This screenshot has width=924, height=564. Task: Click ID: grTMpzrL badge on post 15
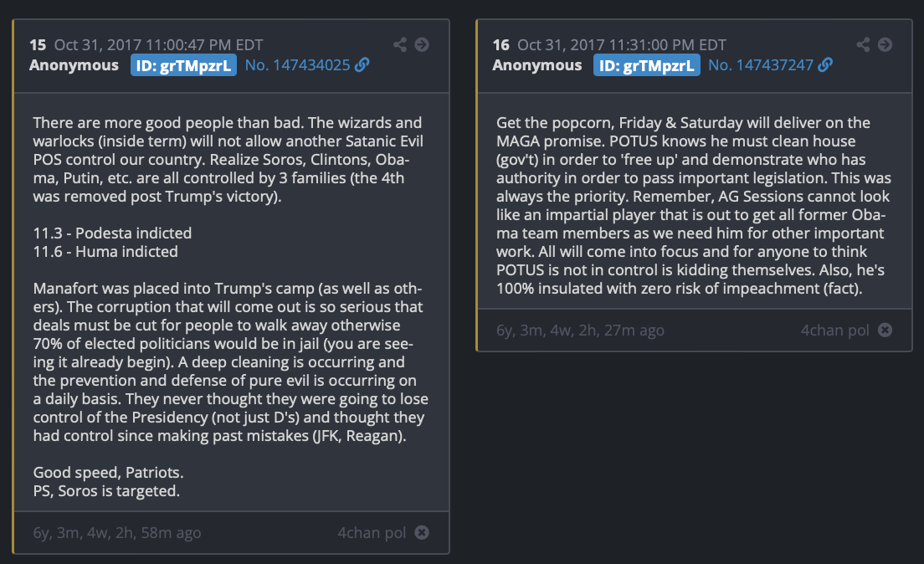(184, 65)
